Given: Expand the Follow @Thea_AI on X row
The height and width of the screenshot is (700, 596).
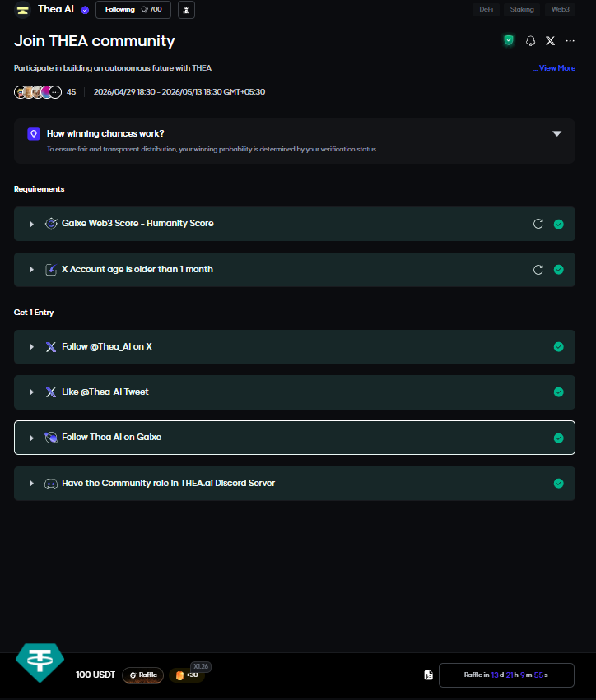Looking at the screenshot, I should (31, 347).
